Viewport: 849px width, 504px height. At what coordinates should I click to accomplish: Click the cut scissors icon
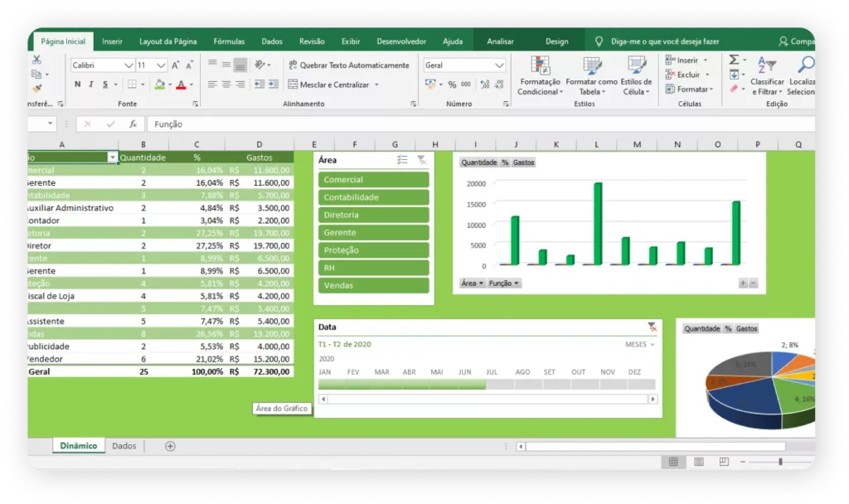(x=36, y=61)
